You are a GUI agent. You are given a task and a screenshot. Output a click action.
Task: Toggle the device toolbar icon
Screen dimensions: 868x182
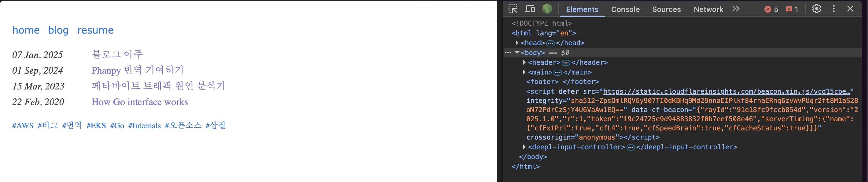click(x=530, y=9)
